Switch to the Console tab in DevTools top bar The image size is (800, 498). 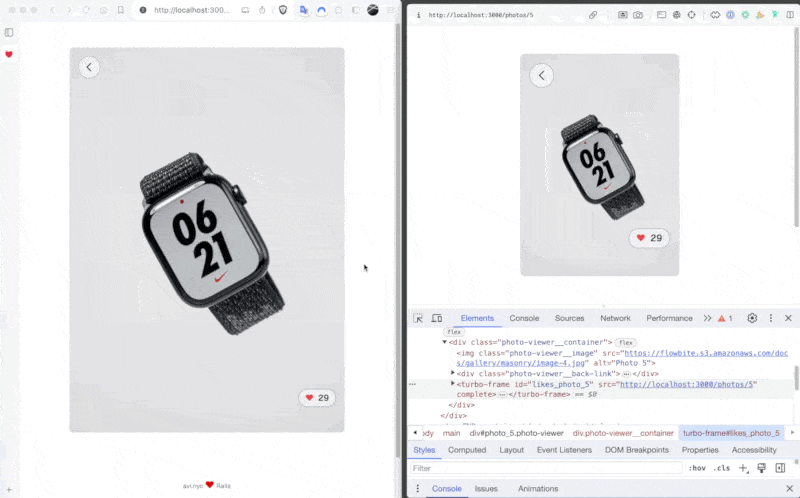click(524, 318)
